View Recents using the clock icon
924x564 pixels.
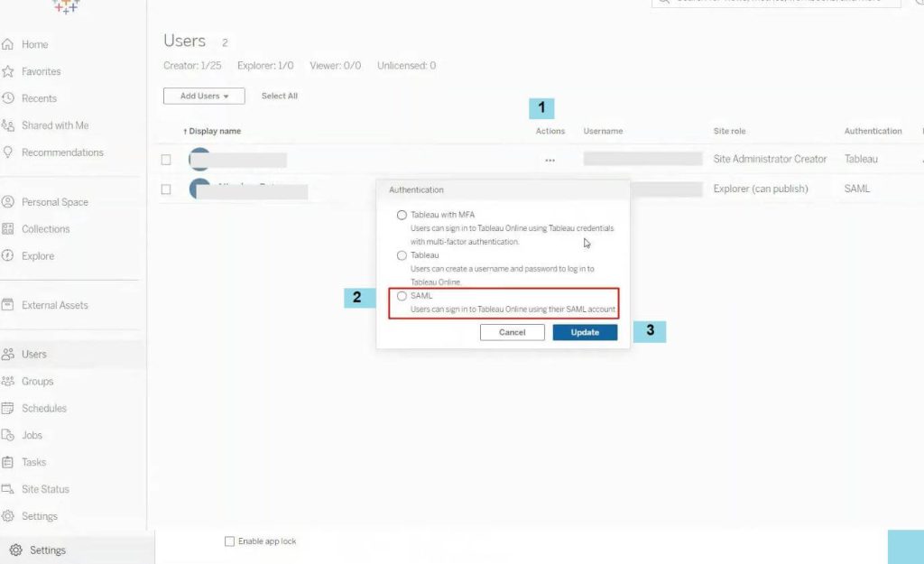point(38,97)
